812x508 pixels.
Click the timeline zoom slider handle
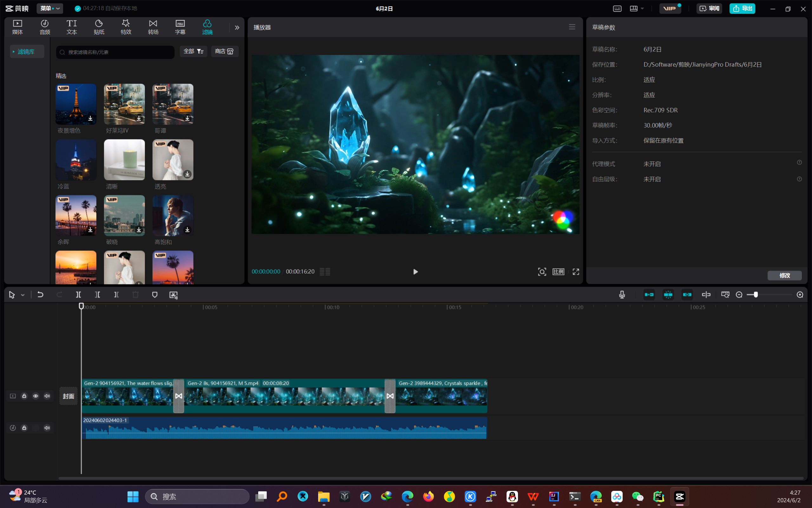(756, 295)
